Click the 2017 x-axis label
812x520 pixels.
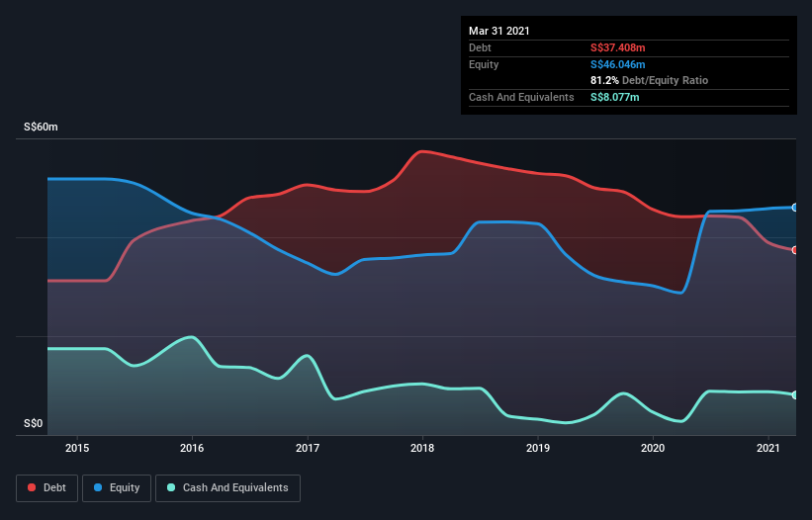[308, 448]
